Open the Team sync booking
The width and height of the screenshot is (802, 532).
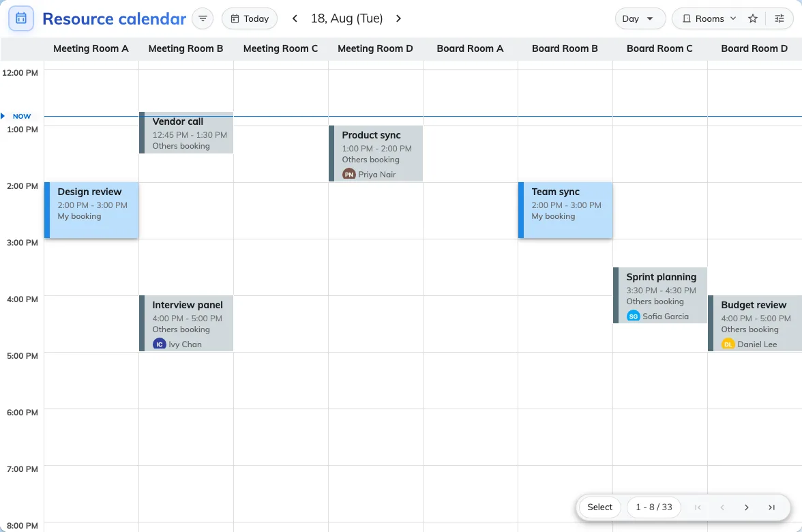coord(565,210)
